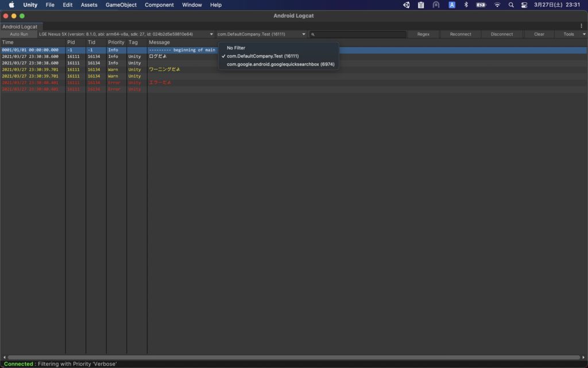Click the magnifier icon in the search field

[312, 34]
